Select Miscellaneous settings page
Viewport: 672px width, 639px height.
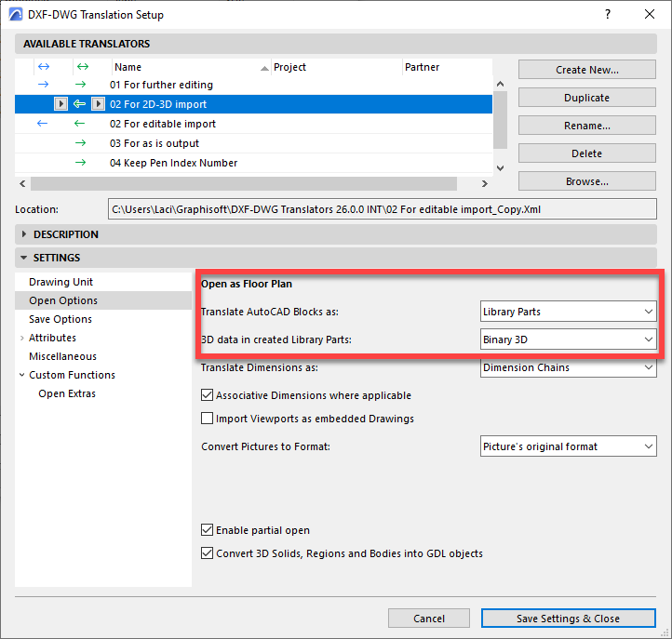pyautogui.click(x=62, y=356)
